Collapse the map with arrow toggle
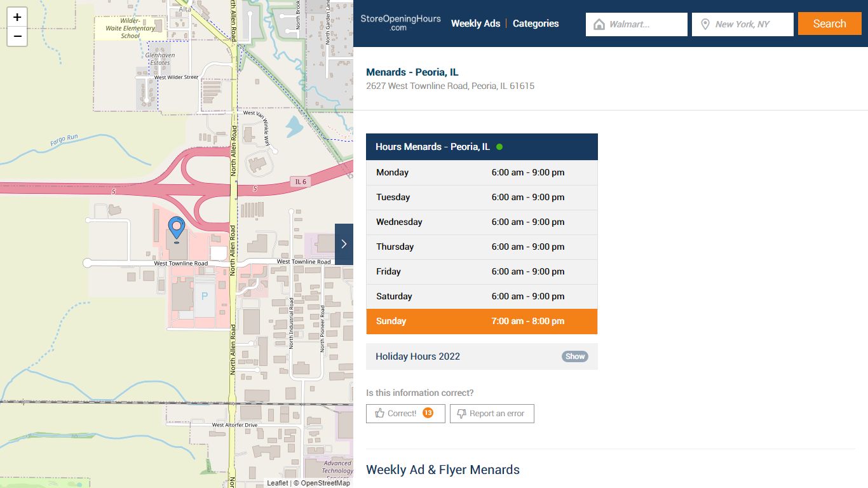This screenshot has width=868, height=488. (344, 244)
